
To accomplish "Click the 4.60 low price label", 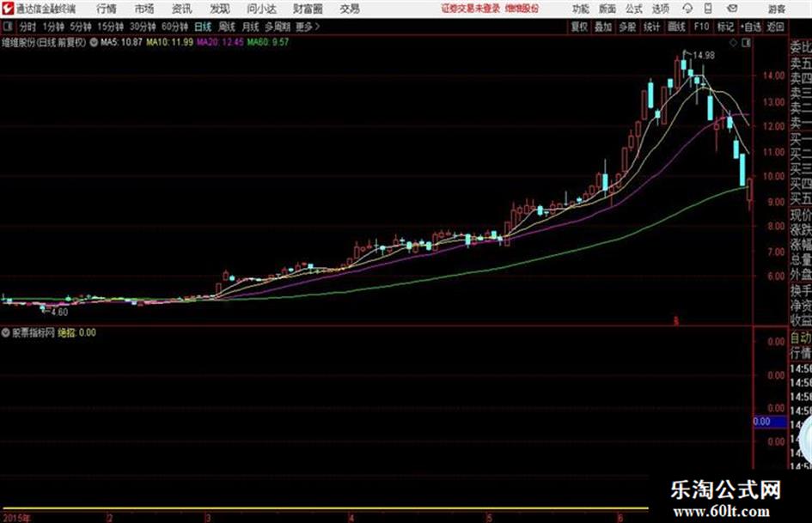I will [59, 313].
